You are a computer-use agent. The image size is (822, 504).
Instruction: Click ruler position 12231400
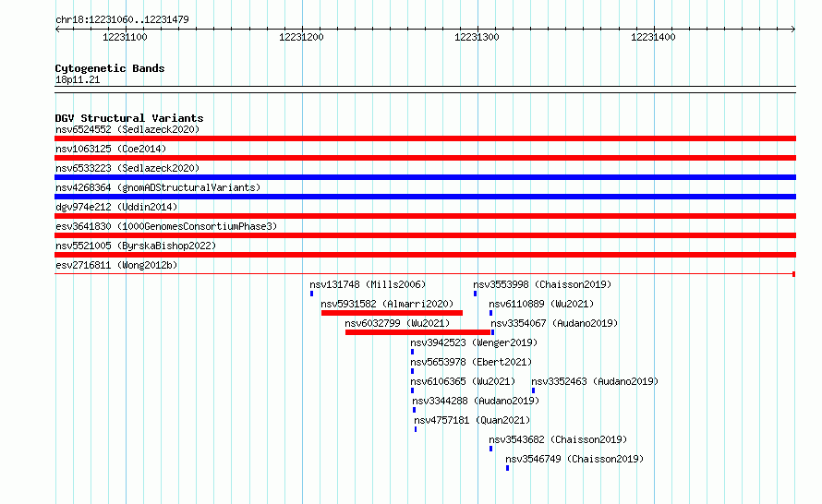tap(653, 37)
